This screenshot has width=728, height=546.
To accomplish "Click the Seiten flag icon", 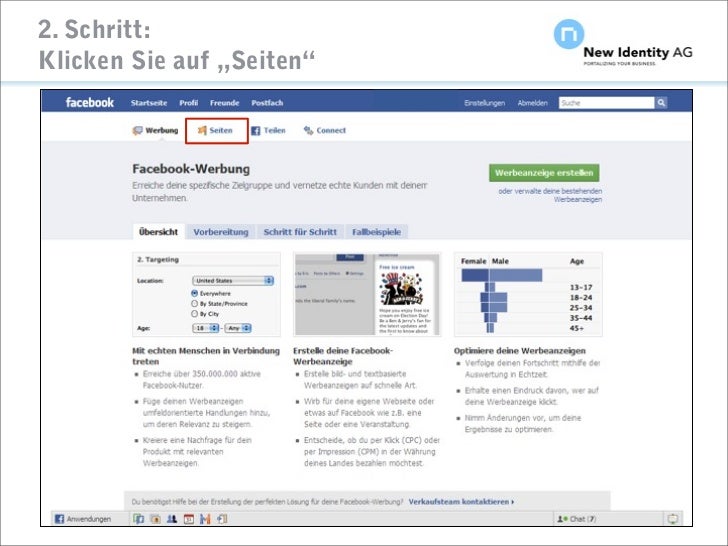I will [x=202, y=130].
